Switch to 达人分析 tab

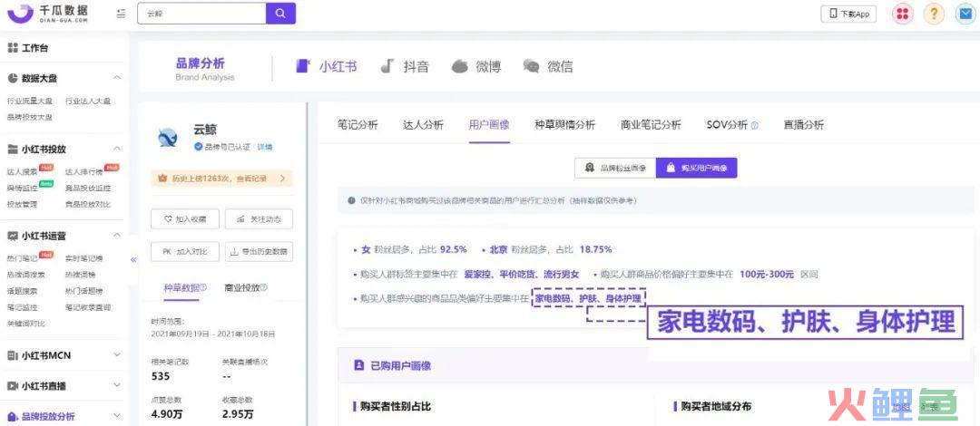click(423, 124)
